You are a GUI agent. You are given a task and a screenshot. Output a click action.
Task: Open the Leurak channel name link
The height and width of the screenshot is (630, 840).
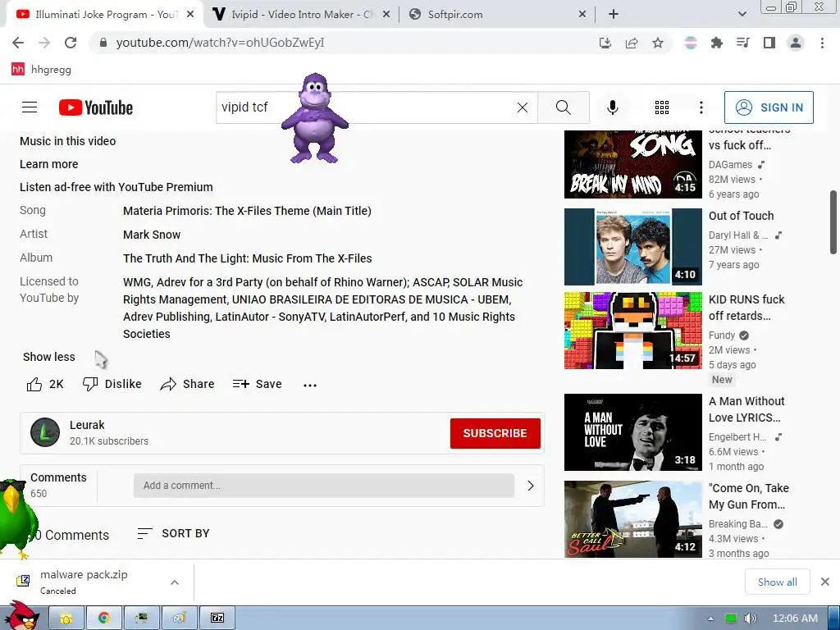(87, 425)
